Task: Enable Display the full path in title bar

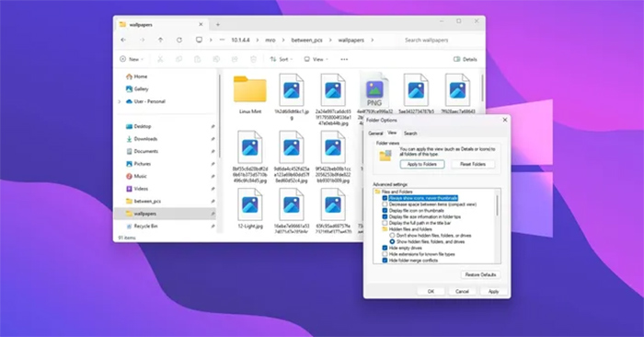Action: point(385,223)
